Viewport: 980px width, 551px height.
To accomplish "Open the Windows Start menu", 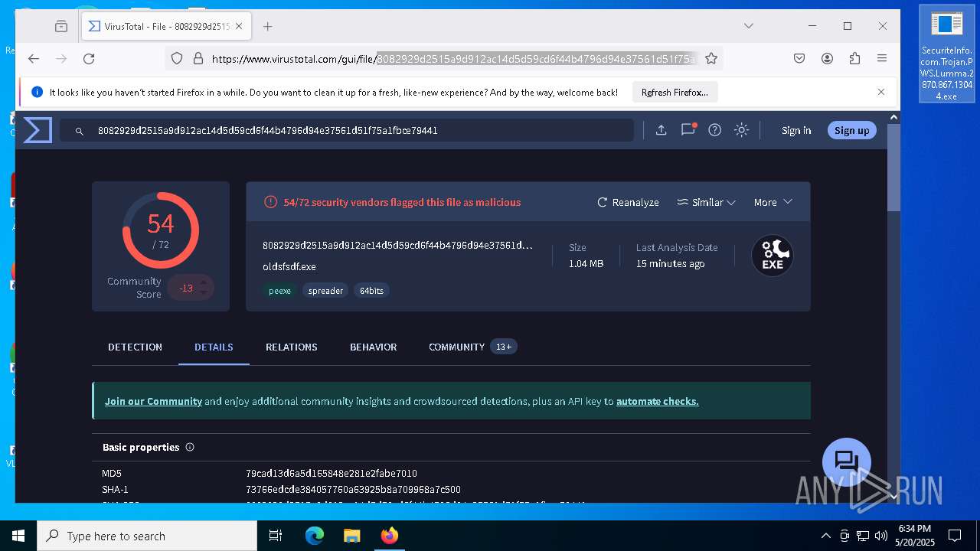I will click(x=18, y=536).
